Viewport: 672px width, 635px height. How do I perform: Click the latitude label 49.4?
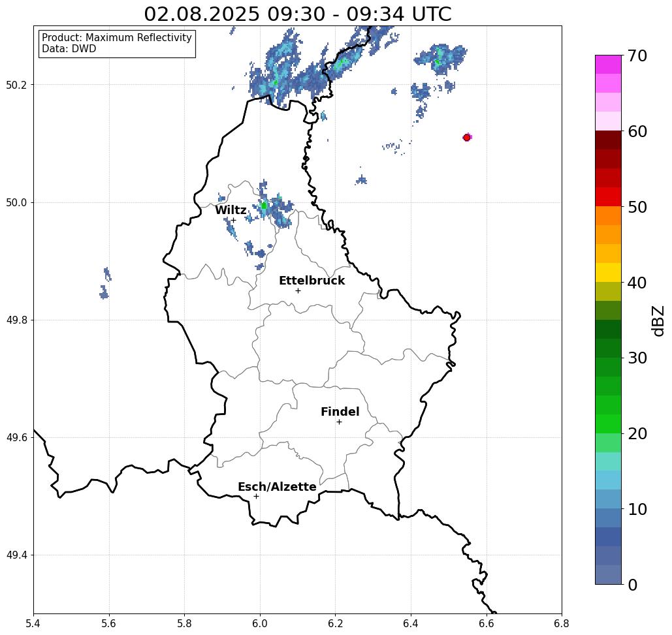[x=16, y=555]
